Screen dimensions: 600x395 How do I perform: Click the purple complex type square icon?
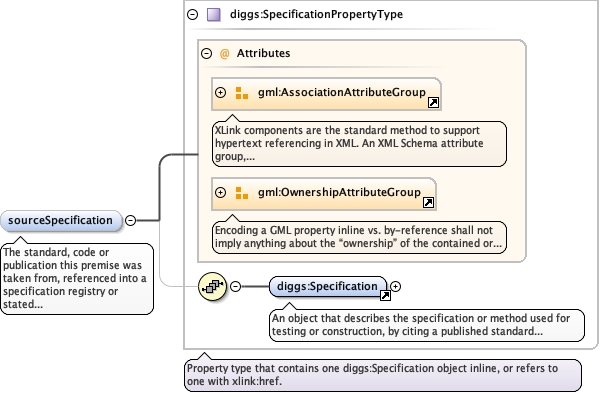[x=214, y=15]
